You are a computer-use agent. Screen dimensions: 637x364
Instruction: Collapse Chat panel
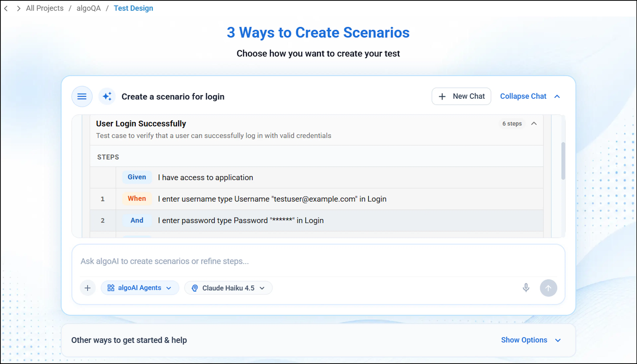(530, 96)
